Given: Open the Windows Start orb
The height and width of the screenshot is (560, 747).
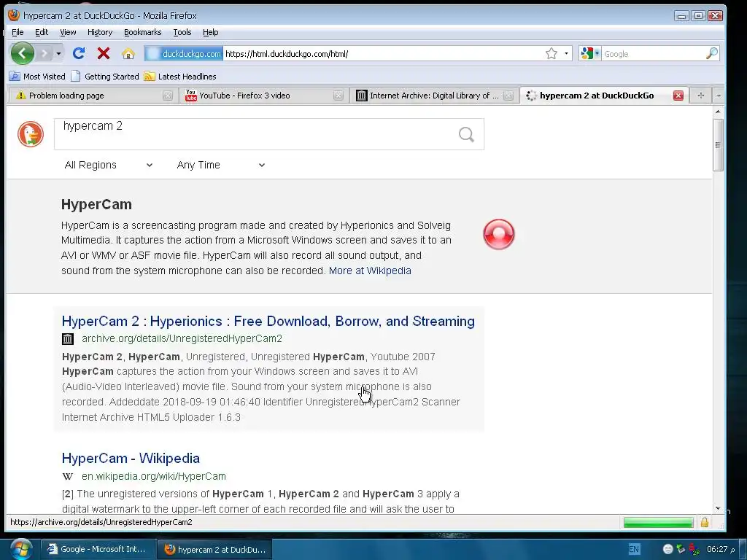Looking at the screenshot, I should (x=21, y=549).
